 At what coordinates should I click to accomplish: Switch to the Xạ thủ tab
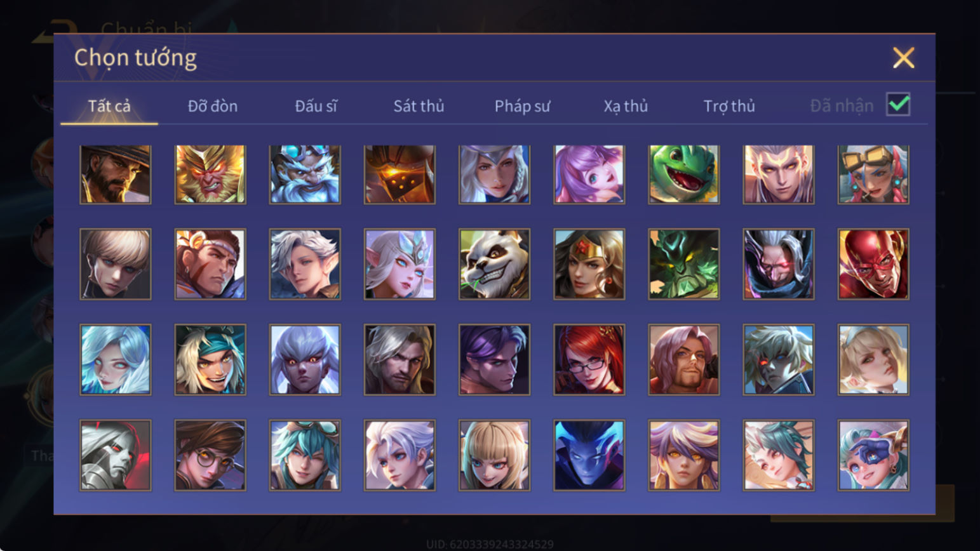coord(626,106)
